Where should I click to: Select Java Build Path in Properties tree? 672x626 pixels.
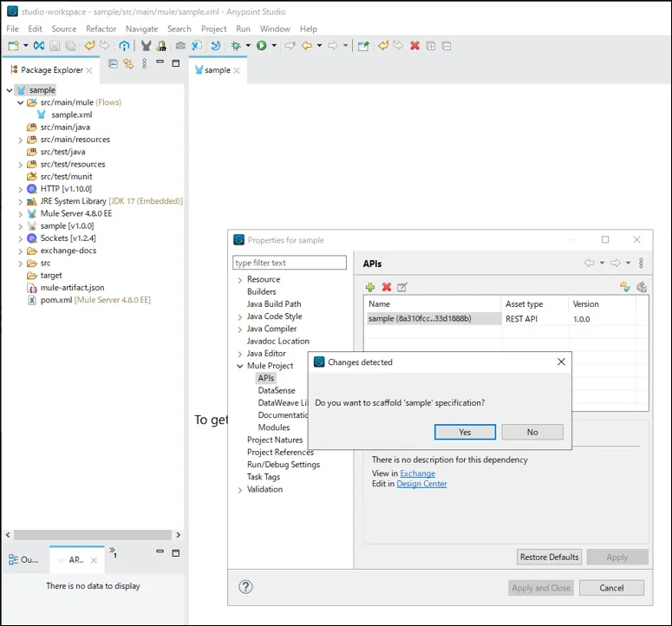tap(274, 303)
